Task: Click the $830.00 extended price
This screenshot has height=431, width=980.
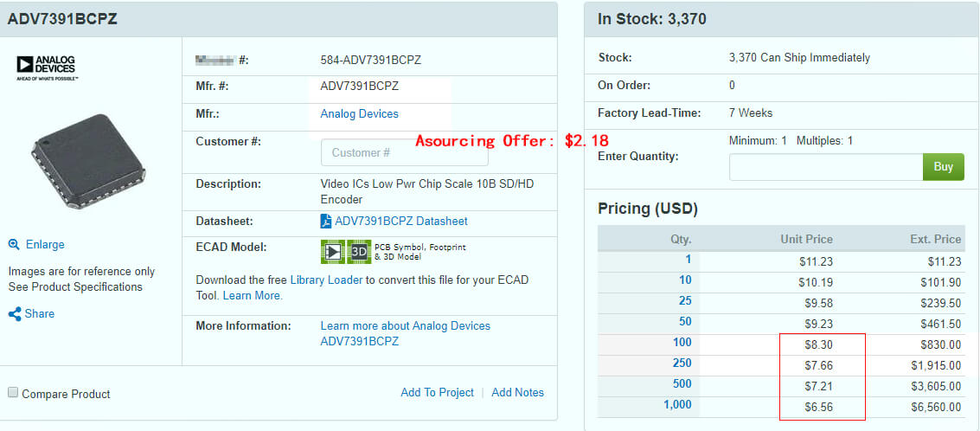Action: point(940,344)
